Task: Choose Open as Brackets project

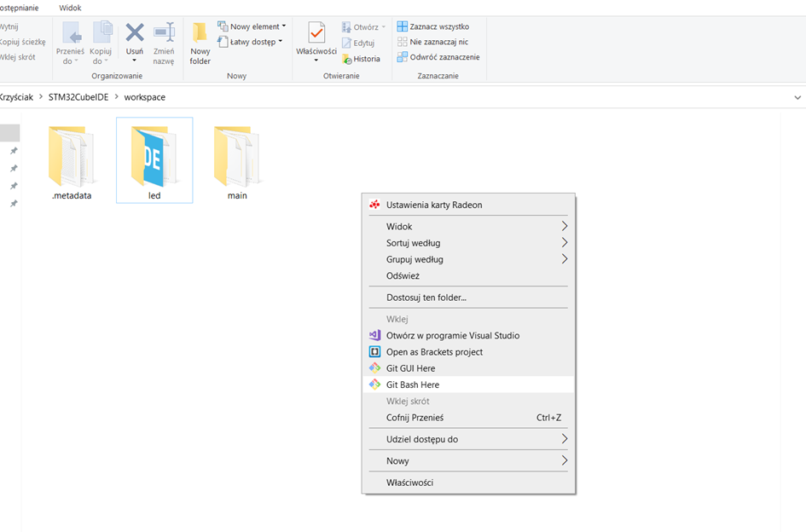Action: (x=434, y=352)
